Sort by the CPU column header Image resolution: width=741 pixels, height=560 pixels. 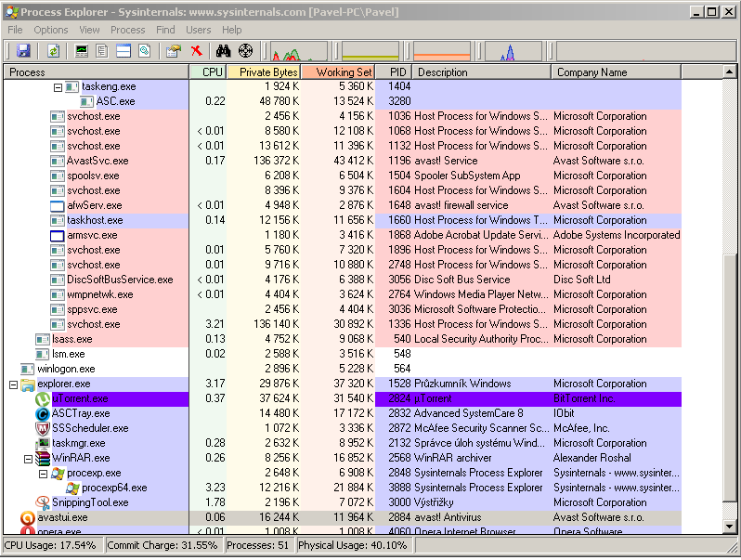click(208, 72)
